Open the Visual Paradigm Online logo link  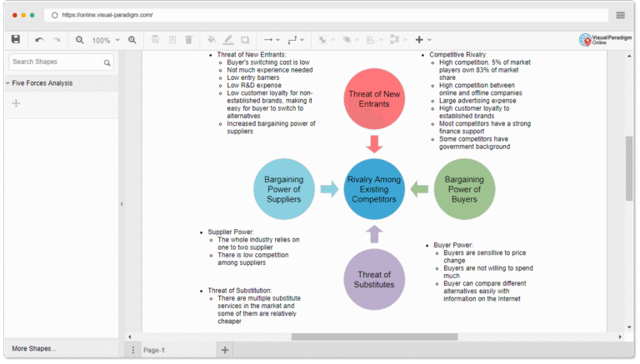pos(604,40)
